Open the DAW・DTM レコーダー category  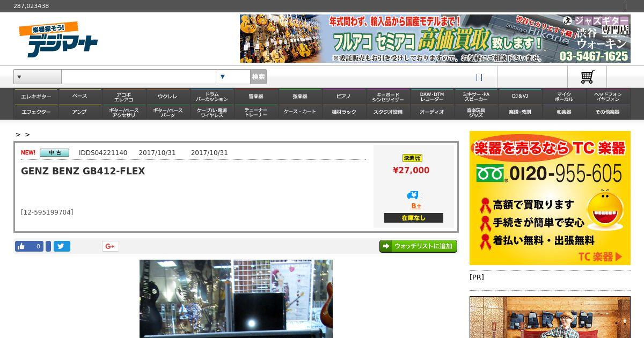(x=431, y=97)
